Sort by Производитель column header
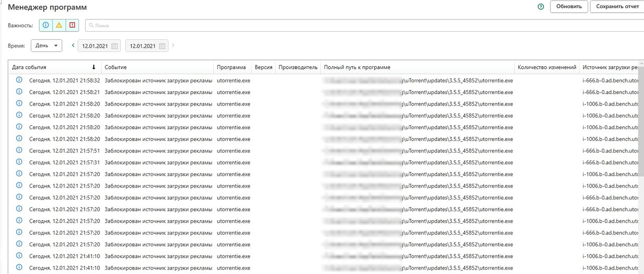644x274 pixels. 298,67
